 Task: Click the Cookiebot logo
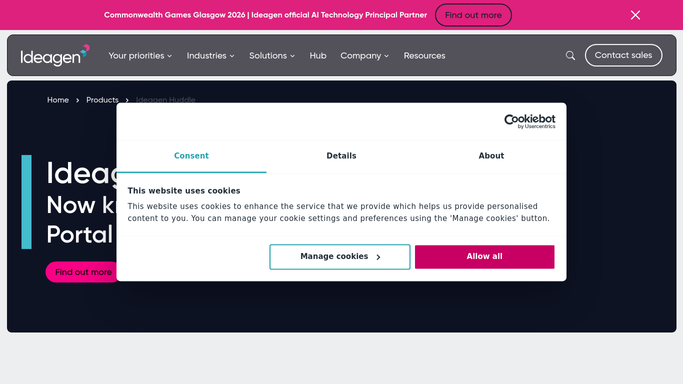point(530,121)
